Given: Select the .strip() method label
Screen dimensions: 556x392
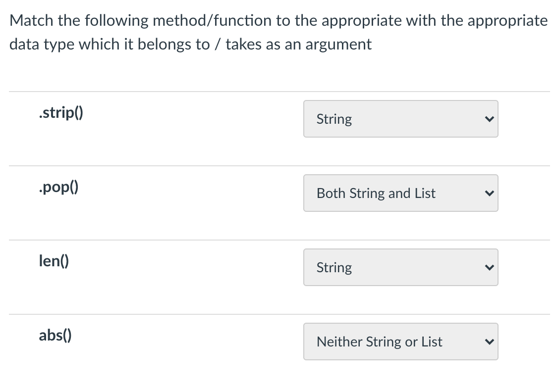Looking at the screenshot, I should point(60,112).
